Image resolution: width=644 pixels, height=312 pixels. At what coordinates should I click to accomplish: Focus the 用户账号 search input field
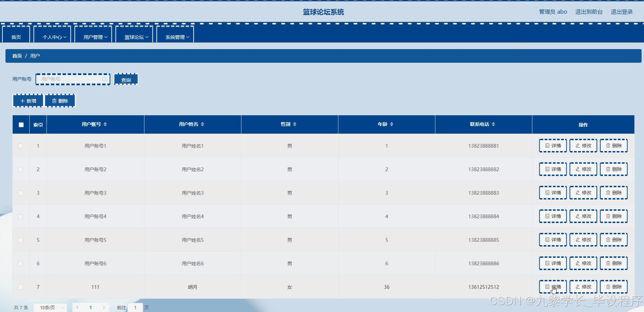coord(73,79)
